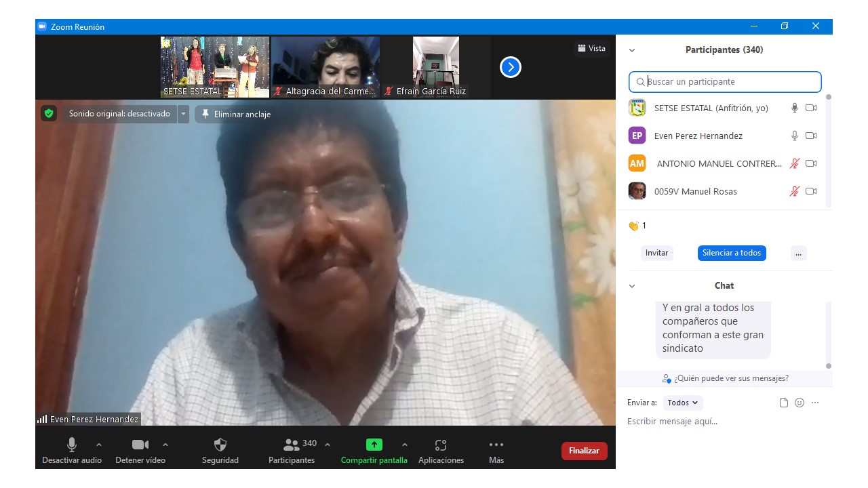Image resolution: width=868 pixels, height=488 pixels.
Task: Expand the caret next to Participantes button
Action: 328,445
